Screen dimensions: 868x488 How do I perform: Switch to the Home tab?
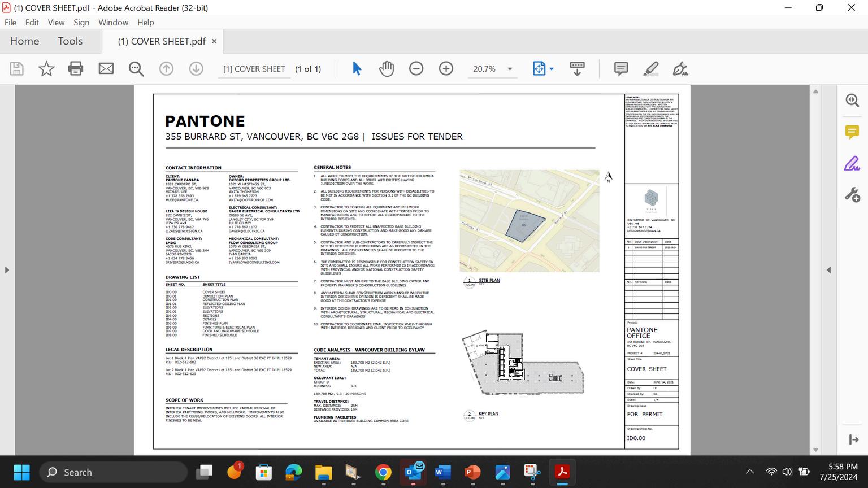24,41
